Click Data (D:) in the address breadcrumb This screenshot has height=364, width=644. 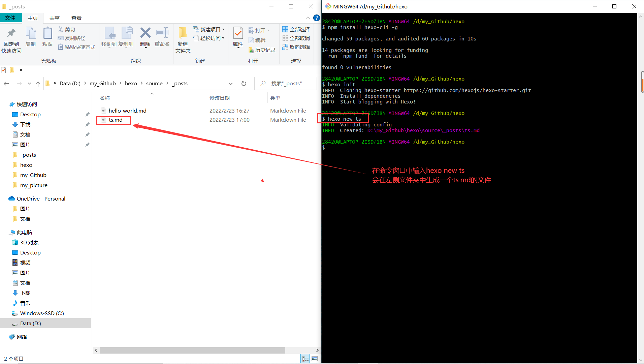click(70, 84)
